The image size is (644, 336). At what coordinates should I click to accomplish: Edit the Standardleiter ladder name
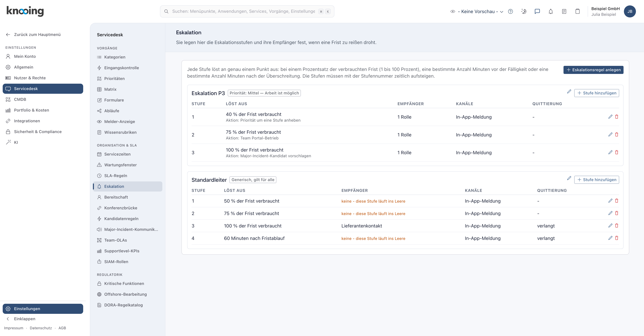coord(569,178)
